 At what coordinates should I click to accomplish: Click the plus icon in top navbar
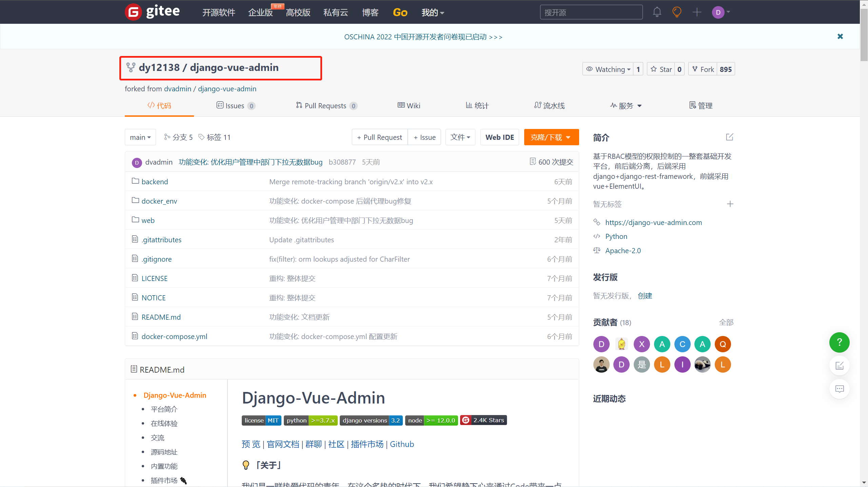coord(697,12)
